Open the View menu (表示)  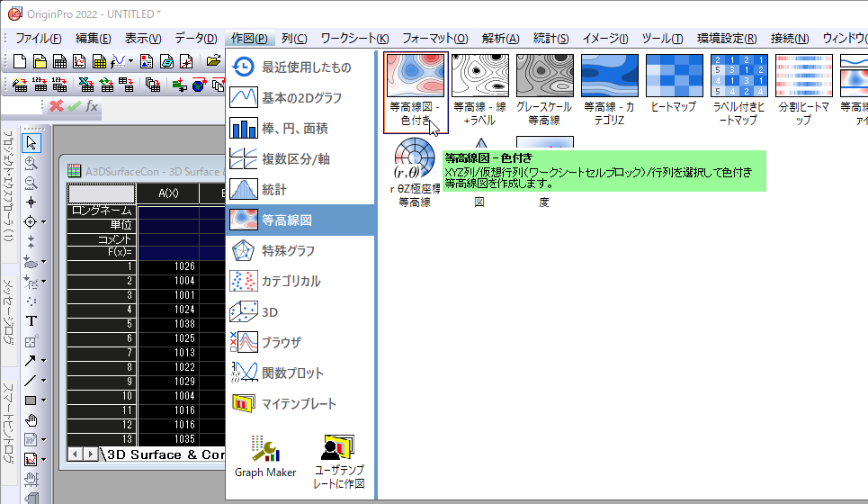tap(143, 38)
